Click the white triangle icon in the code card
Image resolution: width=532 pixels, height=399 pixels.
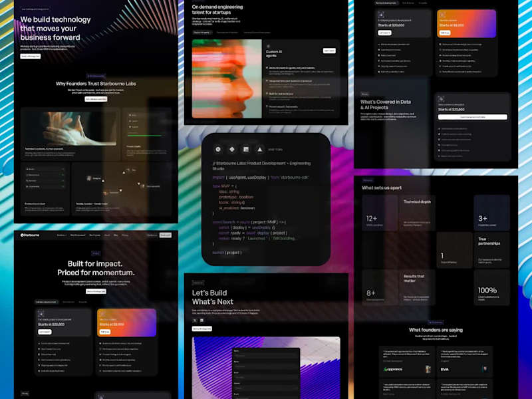(259, 149)
